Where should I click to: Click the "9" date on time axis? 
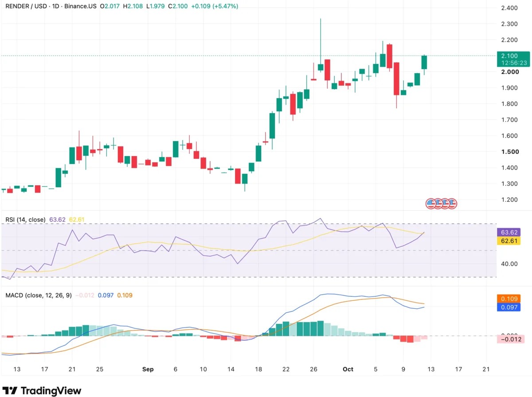(x=403, y=369)
